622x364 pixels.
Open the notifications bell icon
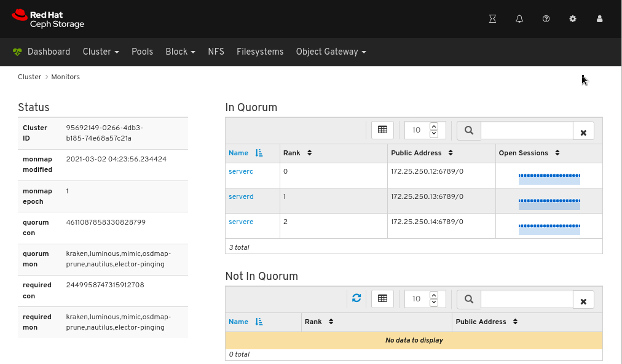(x=519, y=18)
